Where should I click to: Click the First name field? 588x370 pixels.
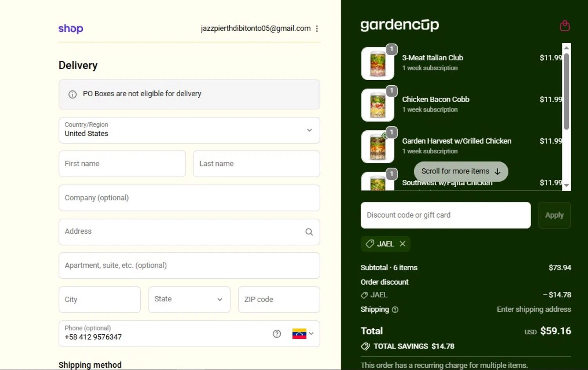point(122,164)
